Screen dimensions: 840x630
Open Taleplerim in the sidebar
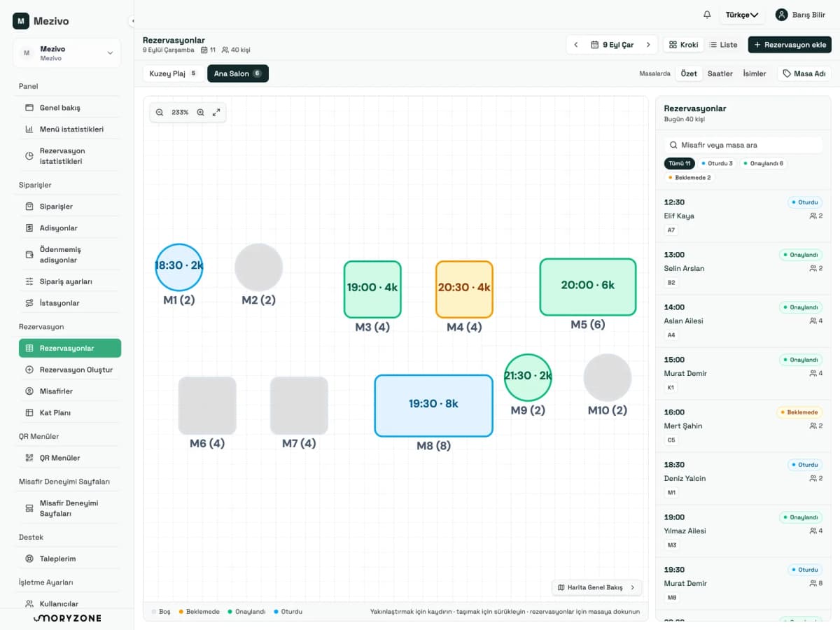(x=69, y=559)
